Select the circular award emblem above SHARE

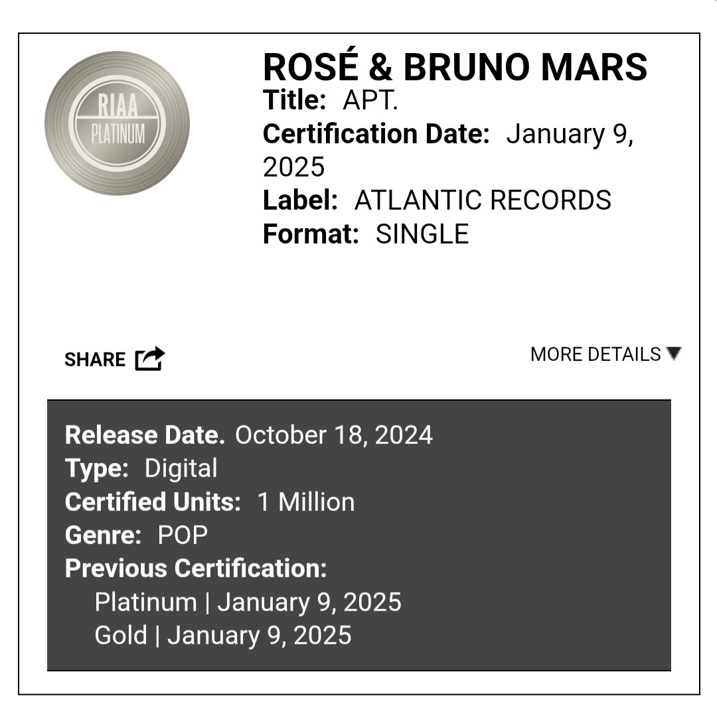click(x=117, y=122)
